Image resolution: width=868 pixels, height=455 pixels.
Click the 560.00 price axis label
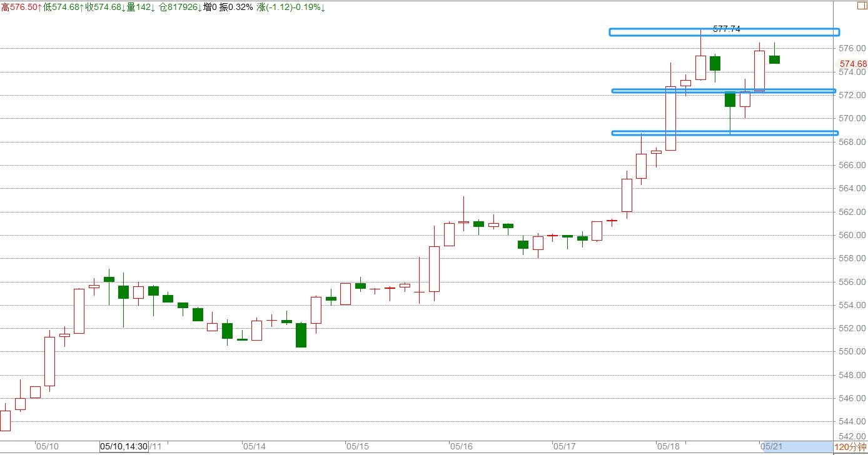click(852, 235)
